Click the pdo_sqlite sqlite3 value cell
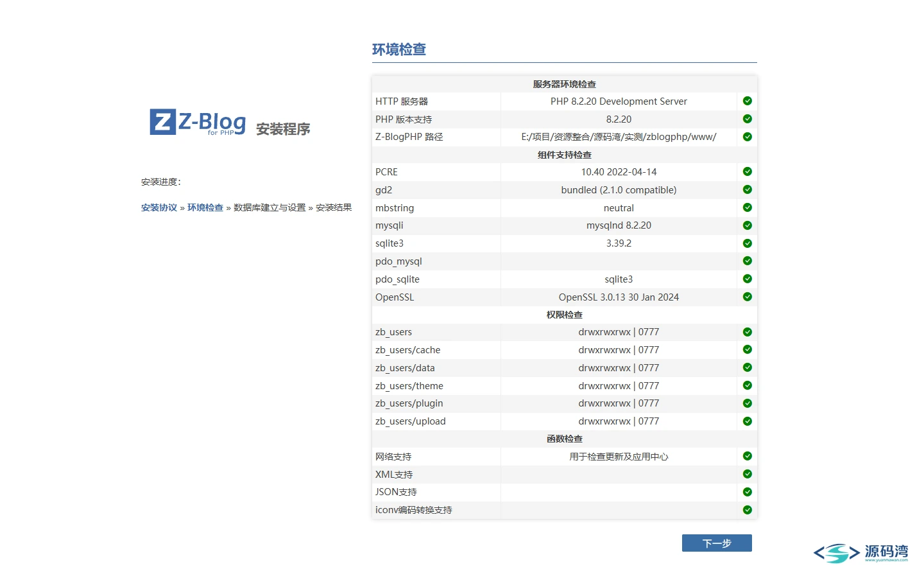 tap(619, 279)
